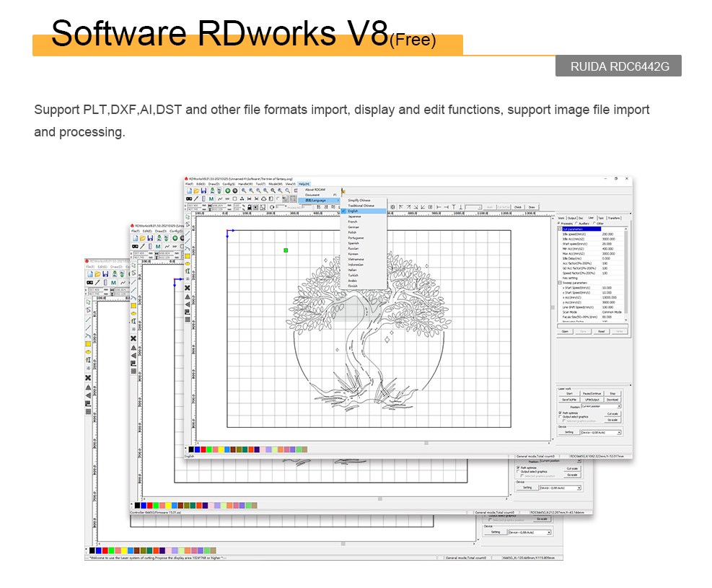
Task: Click the align top T icon in the front window toolbar
Action: click(x=453, y=207)
